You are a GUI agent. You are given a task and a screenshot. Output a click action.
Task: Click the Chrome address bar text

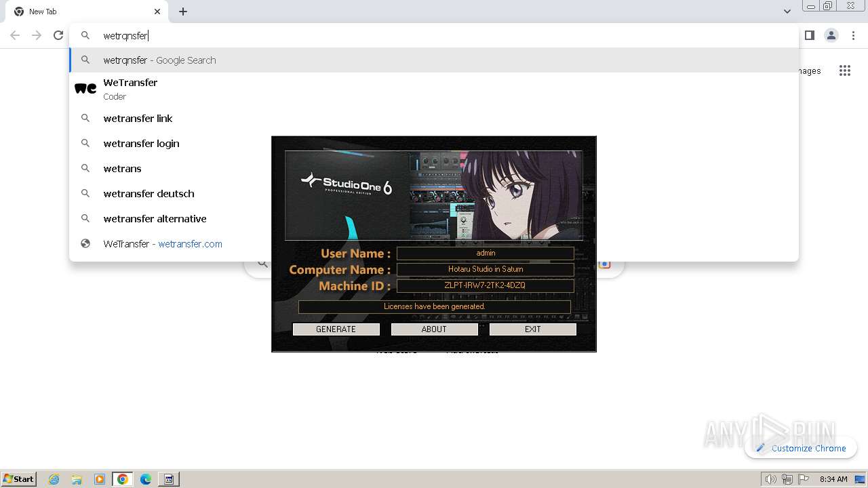(x=125, y=36)
